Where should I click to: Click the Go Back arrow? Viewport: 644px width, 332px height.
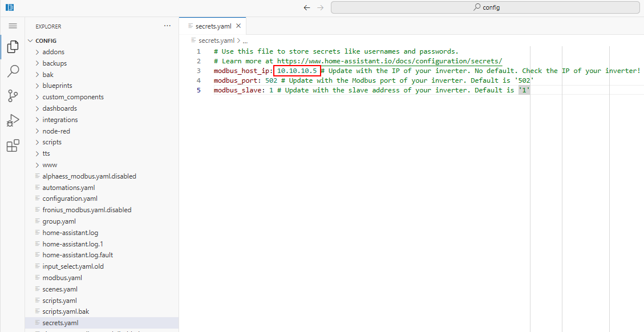pos(307,7)
